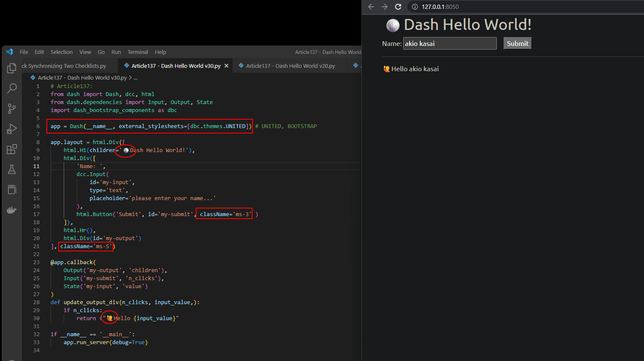Open the Search panel in VS Code
Image resolution: width=644 pixels, height=361 pixels.
tap(12, 88)
